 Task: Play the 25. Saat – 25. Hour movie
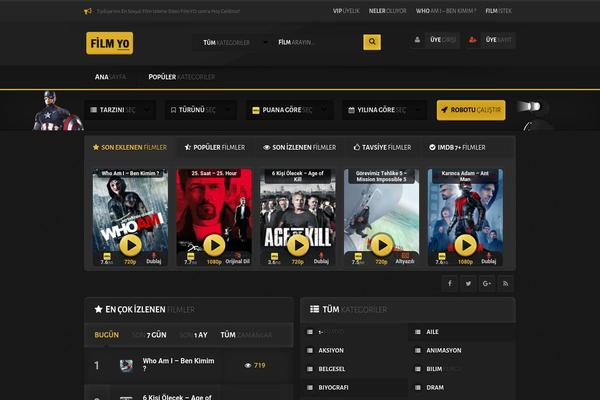tap(214, 245)
